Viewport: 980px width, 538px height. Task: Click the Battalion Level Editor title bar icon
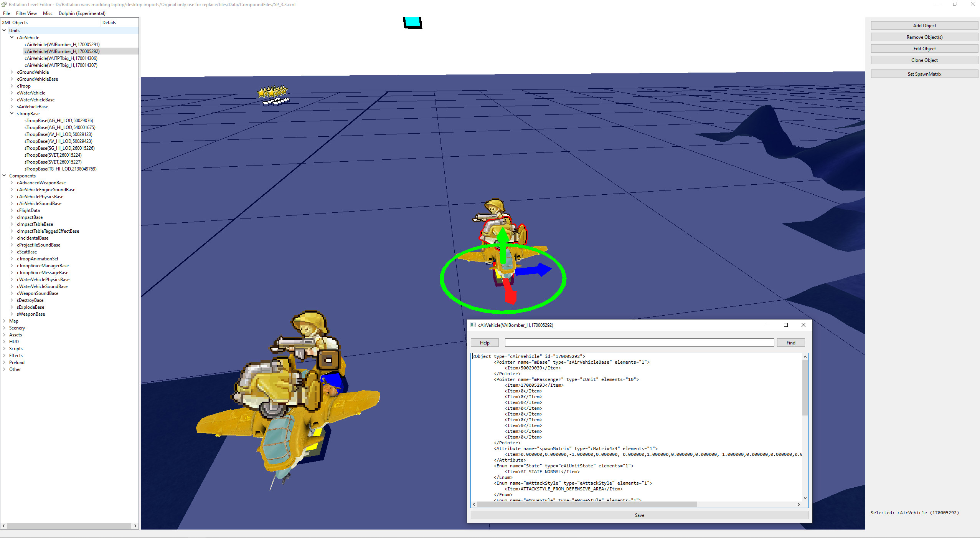point(4,5)
